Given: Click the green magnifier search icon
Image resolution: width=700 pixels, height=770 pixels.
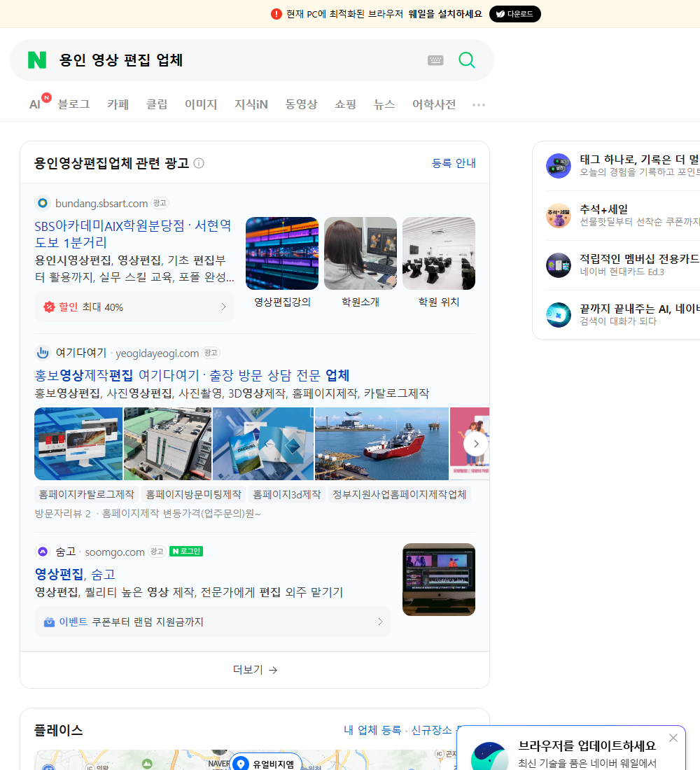Looking at the screenshot, I should tap(467, 60).
